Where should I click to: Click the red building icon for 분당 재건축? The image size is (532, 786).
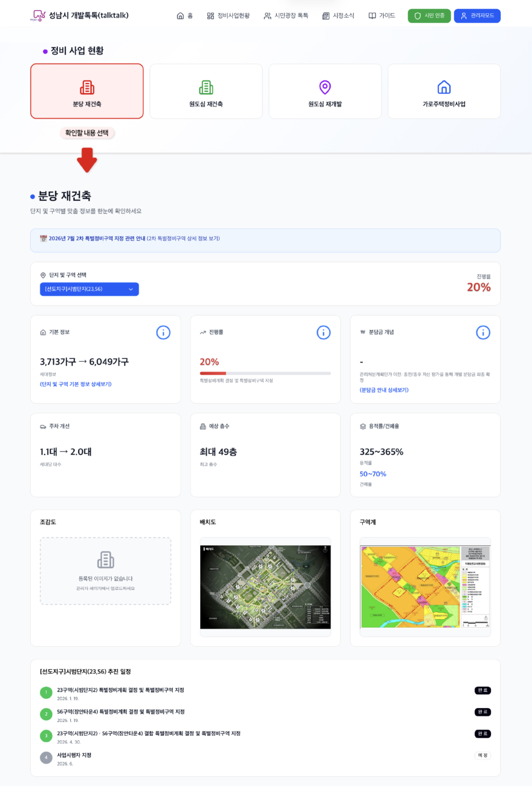(x=87, y=87)
